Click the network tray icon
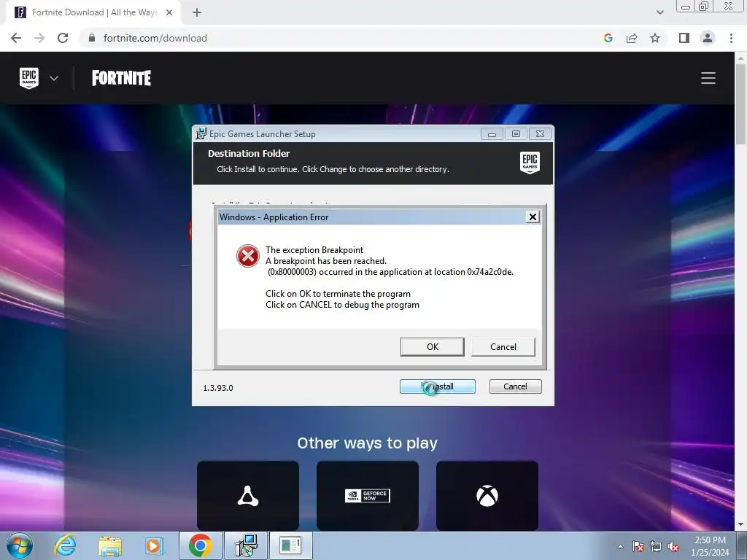The width and height of the screenshot is (747, 560). (x=656, y=546)
